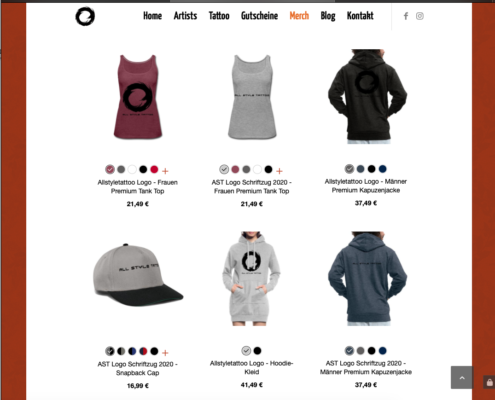Click the lock icon at bottom right
495x400 pixels.
(x=489, y=382)
